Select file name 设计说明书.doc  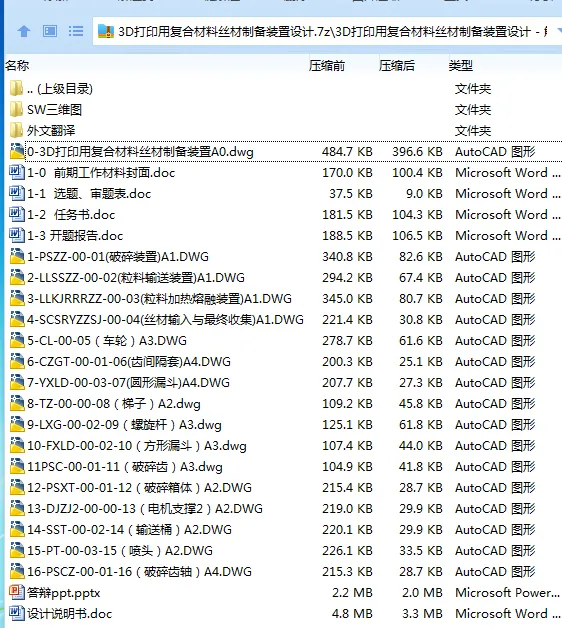69,614
